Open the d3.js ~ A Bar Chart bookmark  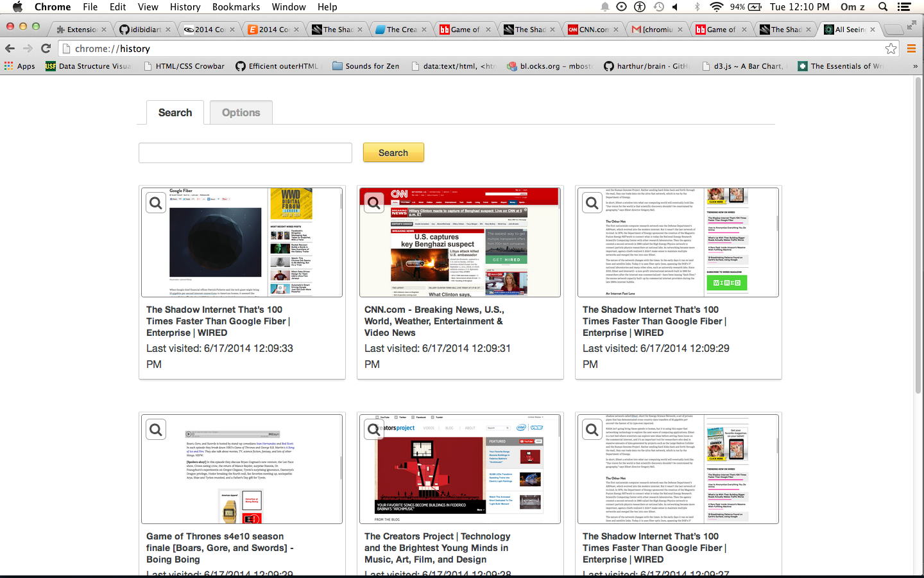743,66
